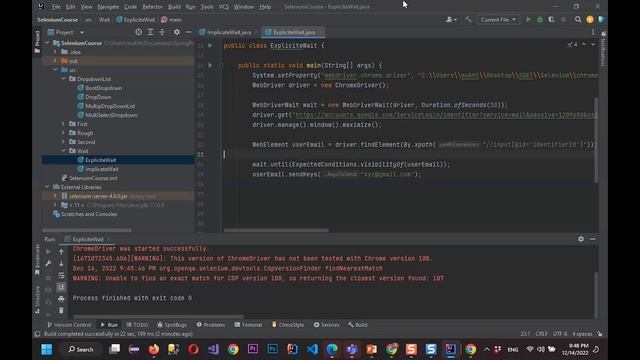Select BootDropdown class in project tree
Screen dimensions: 640x360
[103, 88]
